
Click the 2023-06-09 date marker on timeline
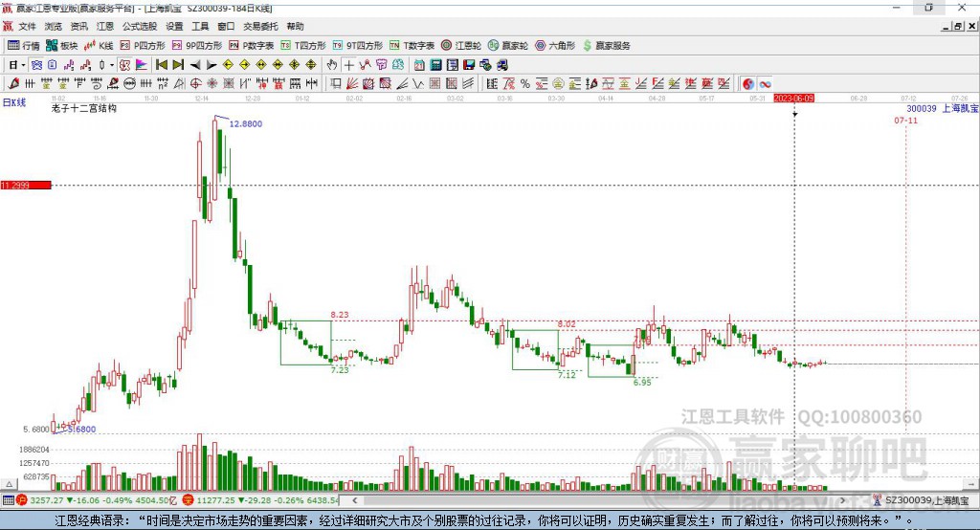(793, 98)
